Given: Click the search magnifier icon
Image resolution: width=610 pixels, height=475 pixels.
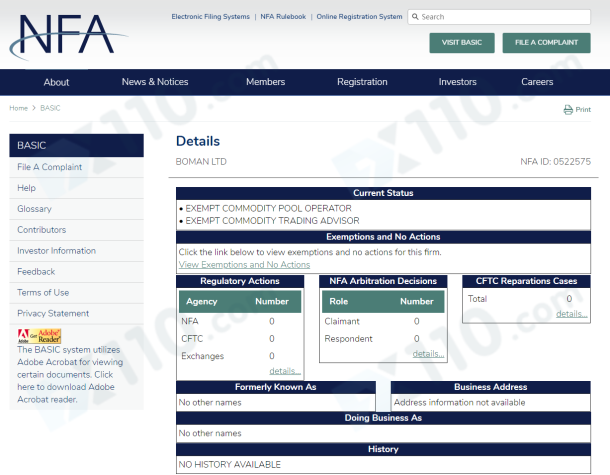Looking at the screenshot, I should [415, 17].
